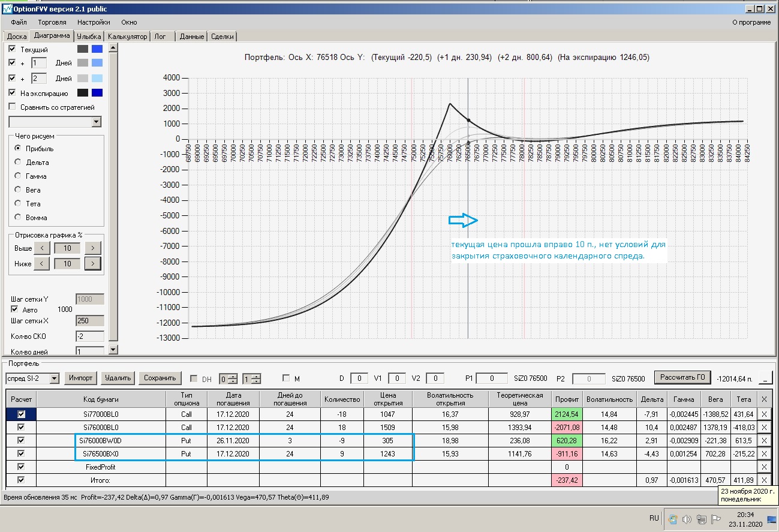Enable the DH checkbox
Viewport: 779px width, 532px height.
point(194,378)
